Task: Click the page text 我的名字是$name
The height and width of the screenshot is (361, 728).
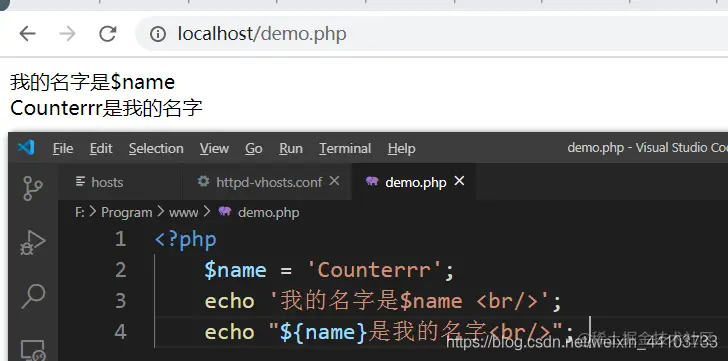Action: 92,83
